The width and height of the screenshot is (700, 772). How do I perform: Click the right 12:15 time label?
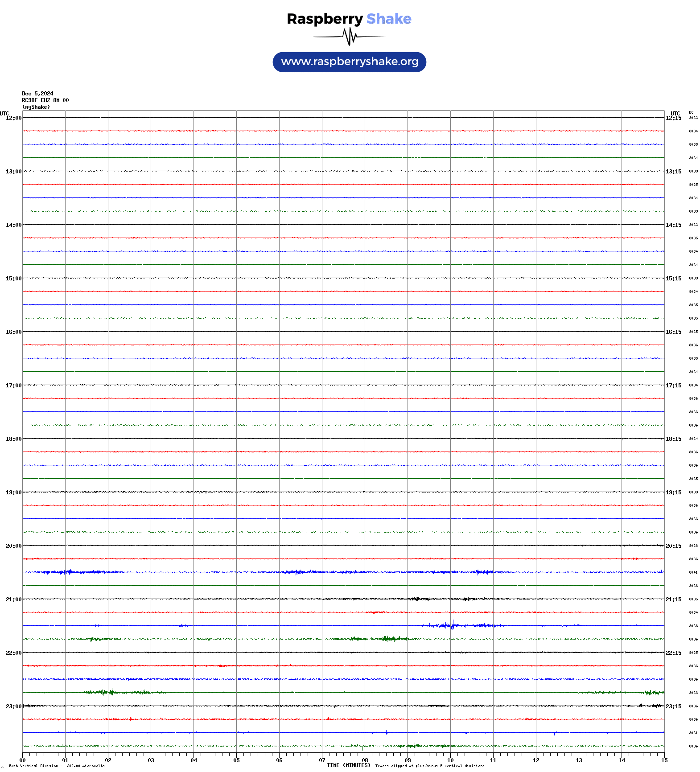click(x=674, y=118)
